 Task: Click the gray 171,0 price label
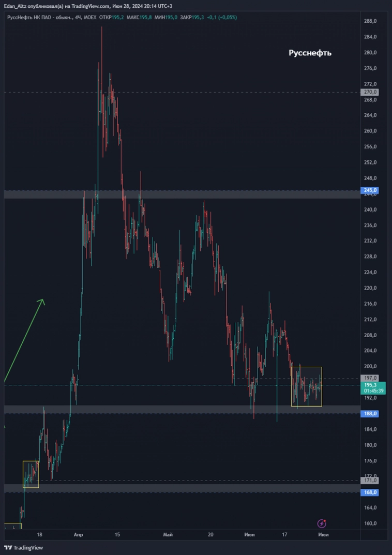[369, 481]
